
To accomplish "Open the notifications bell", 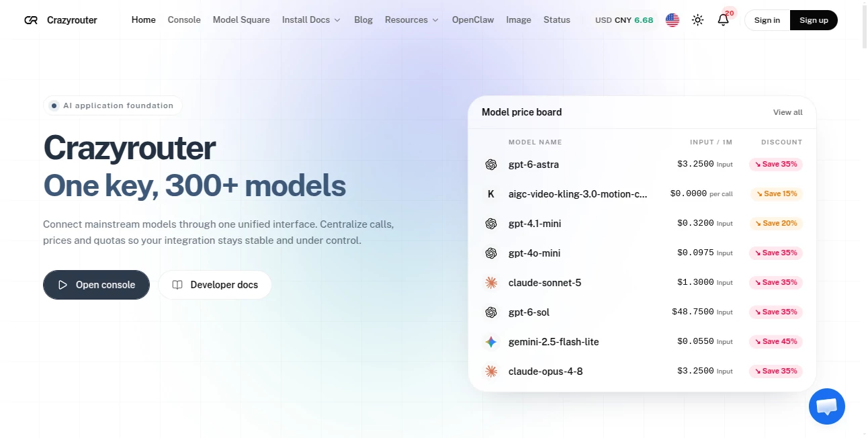I will click(724, 20).
